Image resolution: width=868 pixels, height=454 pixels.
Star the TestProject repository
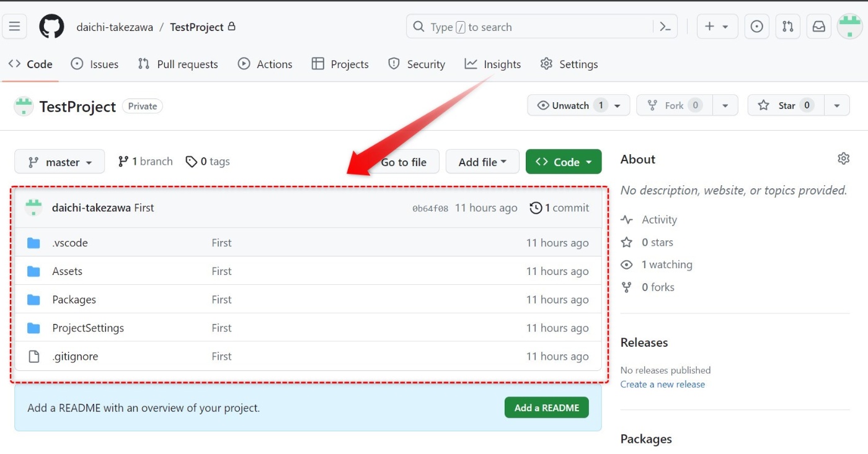point(786,105)
